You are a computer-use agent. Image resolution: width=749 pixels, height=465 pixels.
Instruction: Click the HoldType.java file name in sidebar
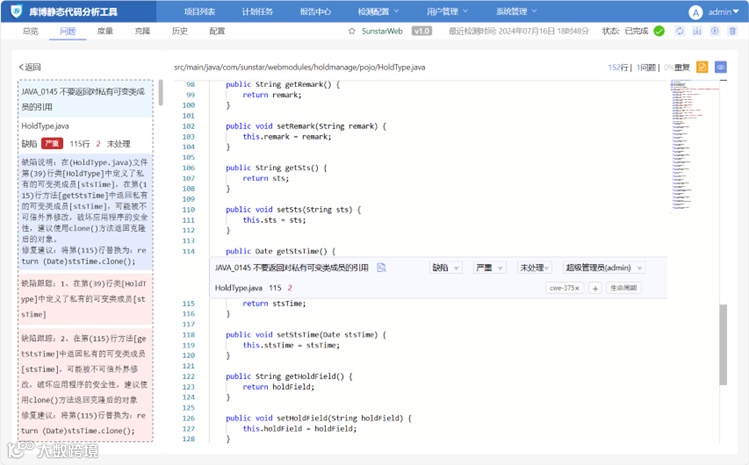(45, 126)
